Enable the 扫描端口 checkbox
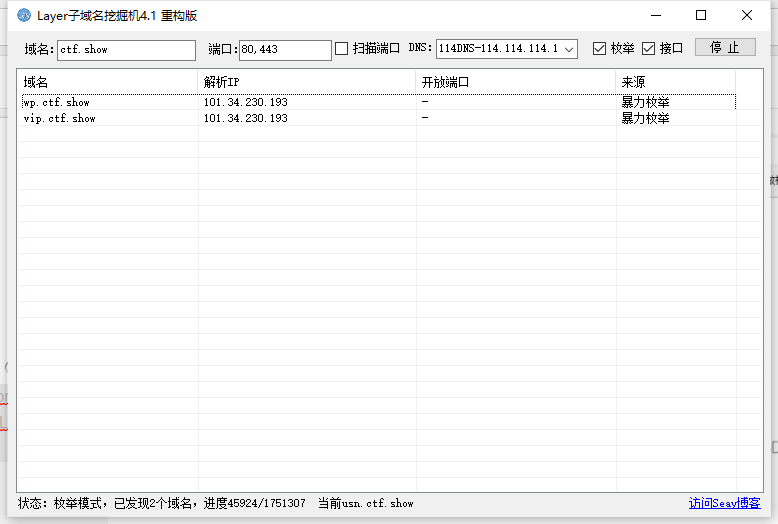The image size is (778, 524). [x=341, y=49]
